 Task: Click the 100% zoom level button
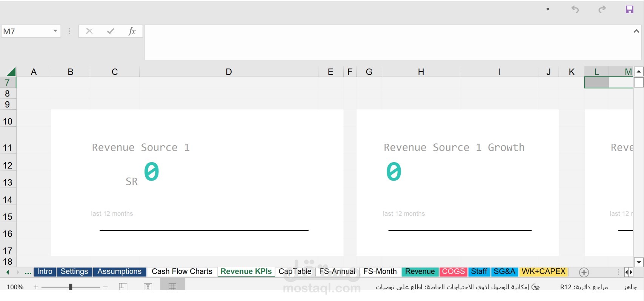[x=15, y=287]
